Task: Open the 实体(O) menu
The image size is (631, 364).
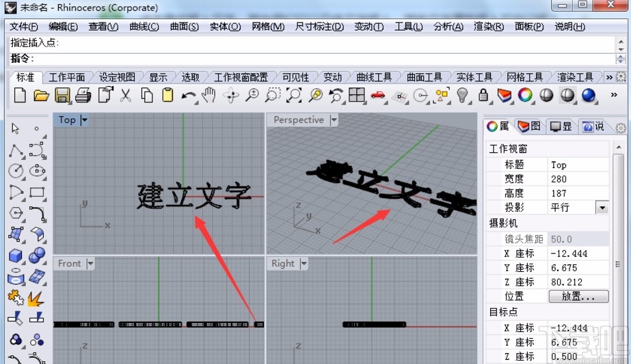Action: pos(226,27)
